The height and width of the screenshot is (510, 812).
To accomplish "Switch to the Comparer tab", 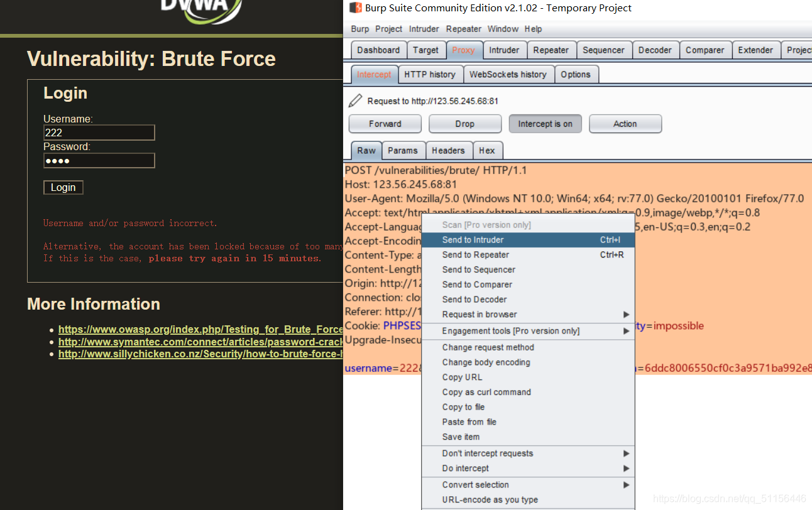I will 705,50.
